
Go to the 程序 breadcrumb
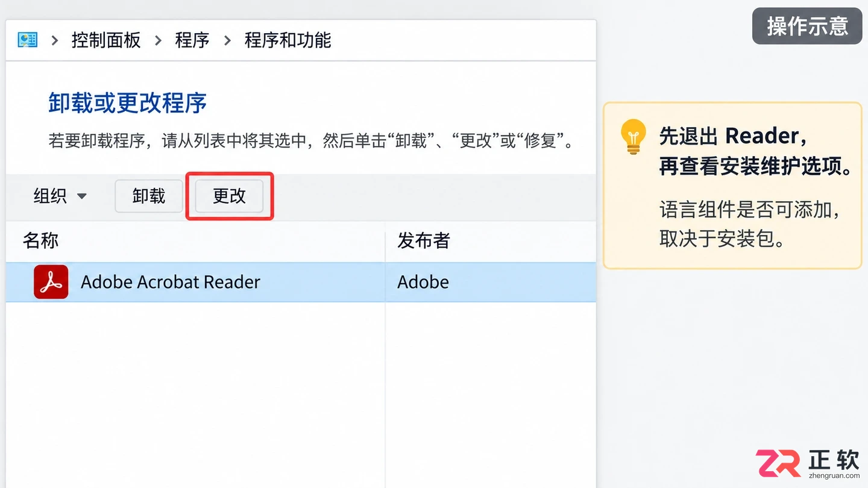192,40
